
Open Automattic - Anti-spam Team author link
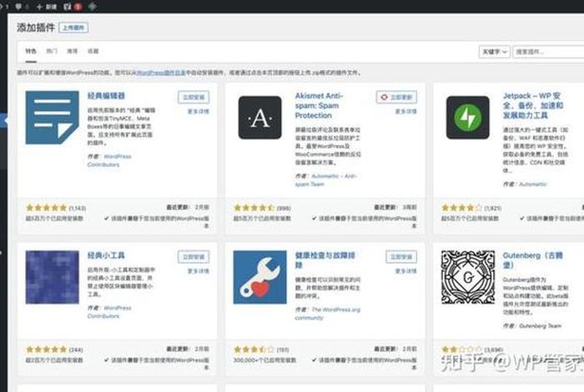(x=326, y=180)
